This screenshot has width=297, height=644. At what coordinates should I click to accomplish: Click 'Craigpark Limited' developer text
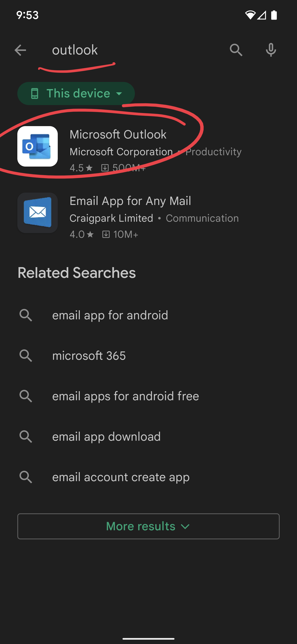pos(111,218)
